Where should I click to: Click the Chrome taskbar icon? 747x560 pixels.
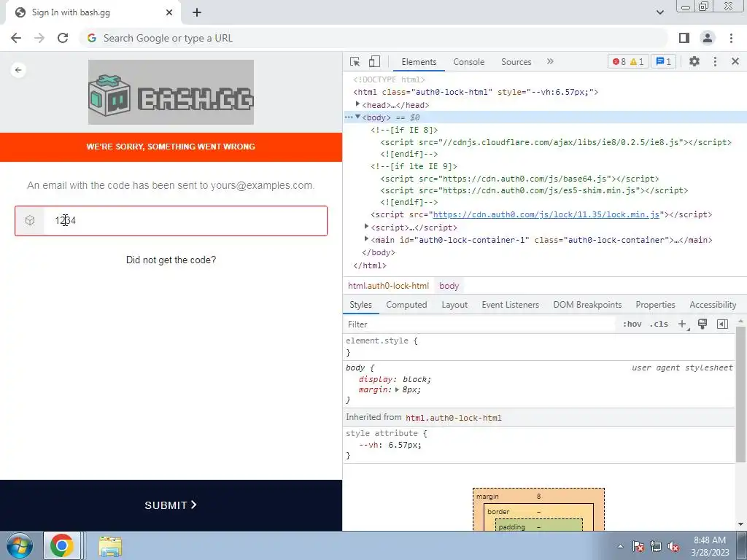click(62, 545)
